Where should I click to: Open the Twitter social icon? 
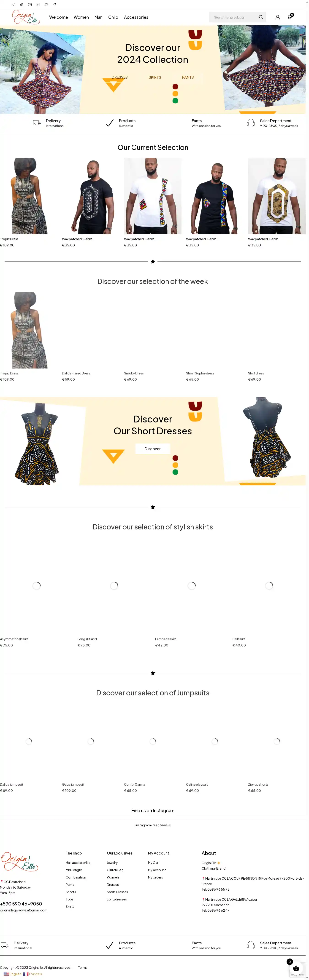[x=46, y=5]
